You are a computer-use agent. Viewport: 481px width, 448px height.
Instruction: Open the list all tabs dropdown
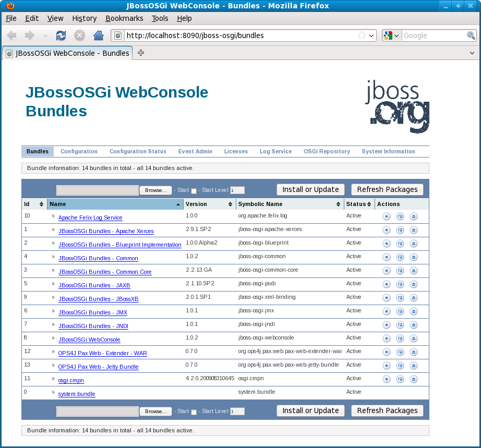click(x=472, y=53)
